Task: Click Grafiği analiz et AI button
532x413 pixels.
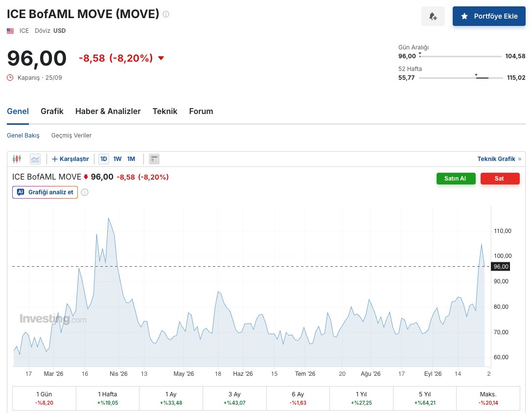Action: pos(45,192)
